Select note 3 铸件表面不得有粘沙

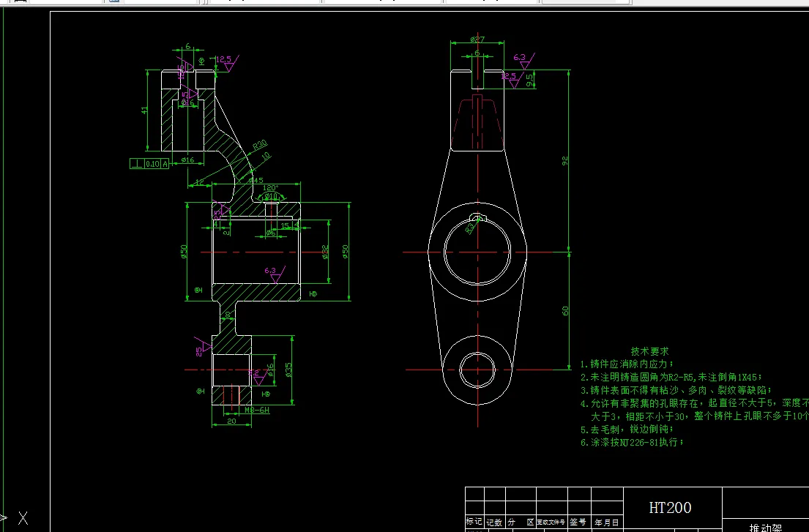pyautogui.click(x=676, y=390)
